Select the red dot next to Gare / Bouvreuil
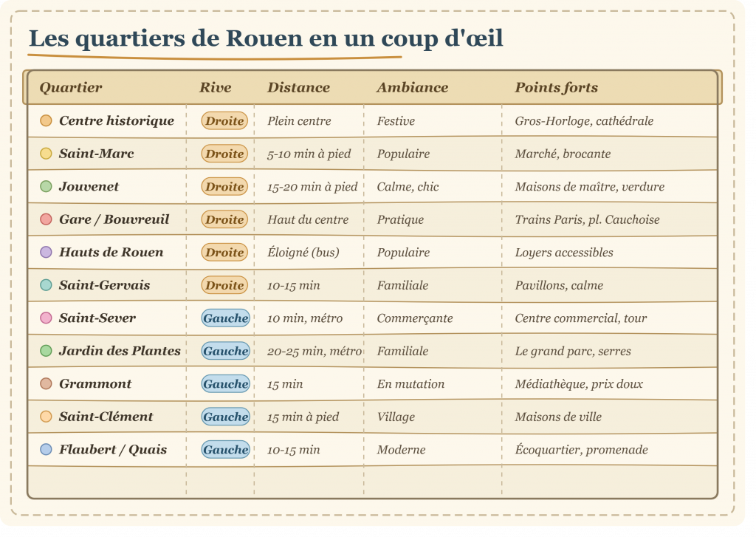This screenshot has height=537, width=756. tap(46, 219)
